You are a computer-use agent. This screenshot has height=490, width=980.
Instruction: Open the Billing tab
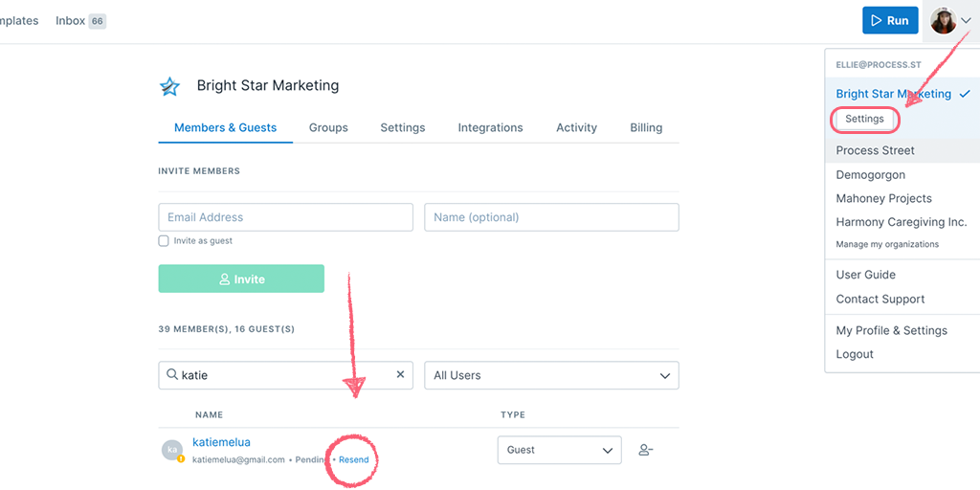pos(646,127)
